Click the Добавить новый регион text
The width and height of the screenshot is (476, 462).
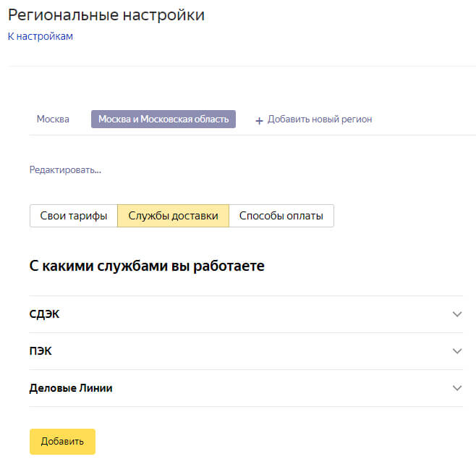[320, 119]
